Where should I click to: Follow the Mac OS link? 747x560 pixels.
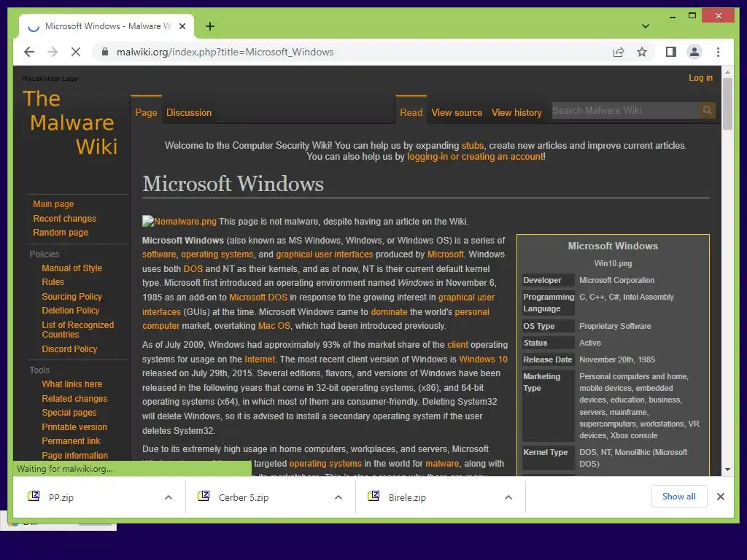tap(274, 326)
